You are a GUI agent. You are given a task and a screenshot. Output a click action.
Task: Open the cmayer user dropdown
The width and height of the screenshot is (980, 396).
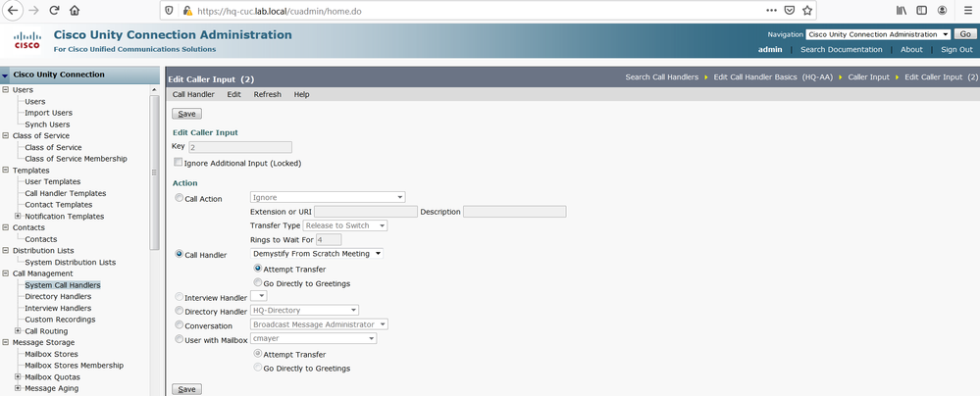(313, 338)
